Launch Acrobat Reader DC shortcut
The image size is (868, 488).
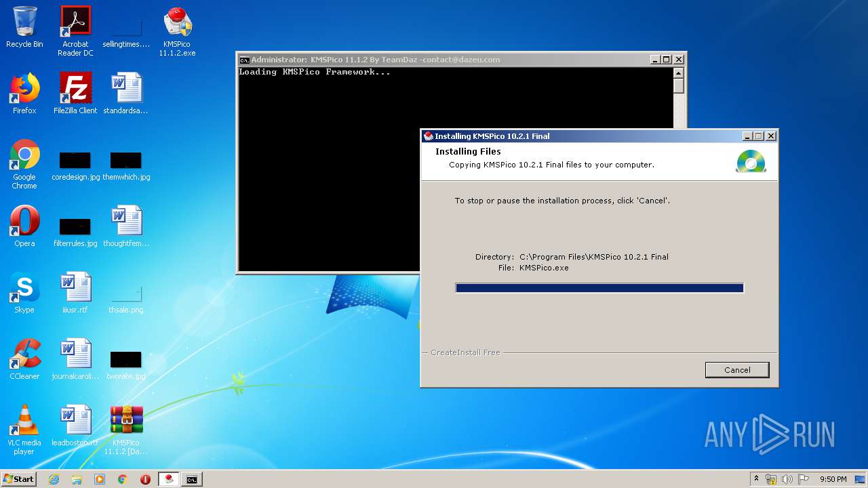pyautogui.click(x=75, y=30)
